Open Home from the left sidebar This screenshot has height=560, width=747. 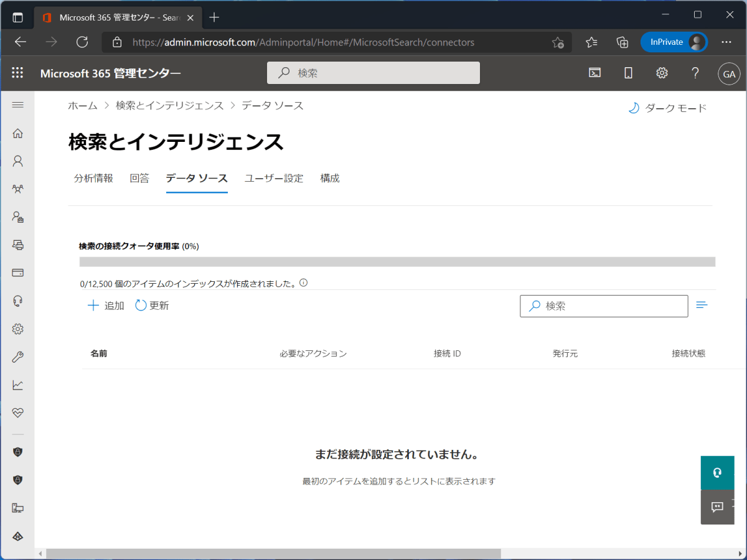point(17,133)
